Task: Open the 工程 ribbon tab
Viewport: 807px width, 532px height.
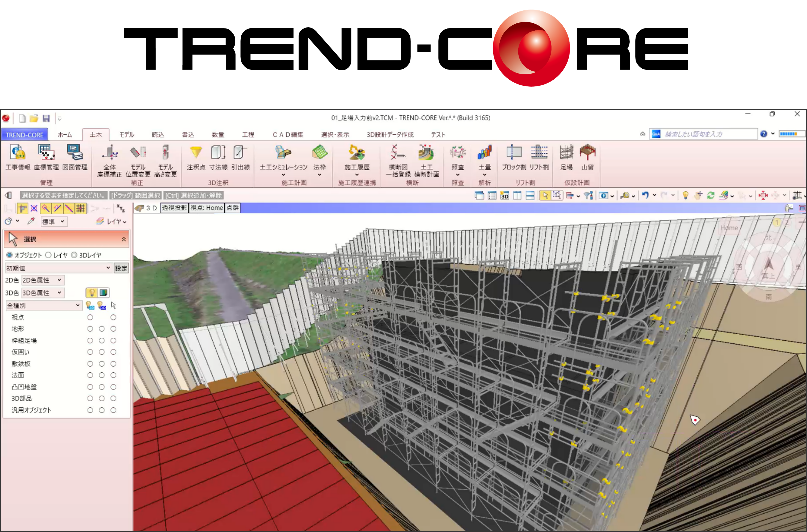Action: (x=248, y=134)
